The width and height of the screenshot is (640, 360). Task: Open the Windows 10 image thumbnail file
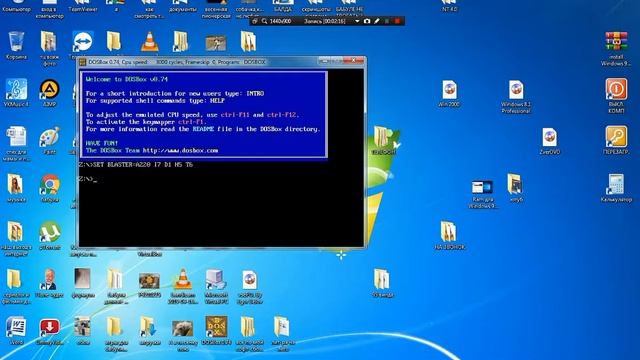[x=482, y=187]
